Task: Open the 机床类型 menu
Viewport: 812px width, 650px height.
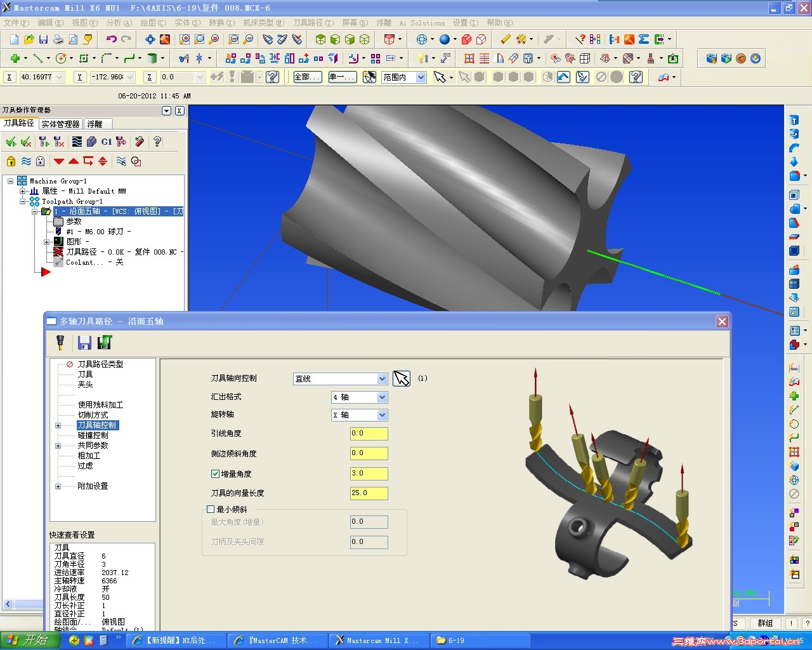Action: coord(263,23)
